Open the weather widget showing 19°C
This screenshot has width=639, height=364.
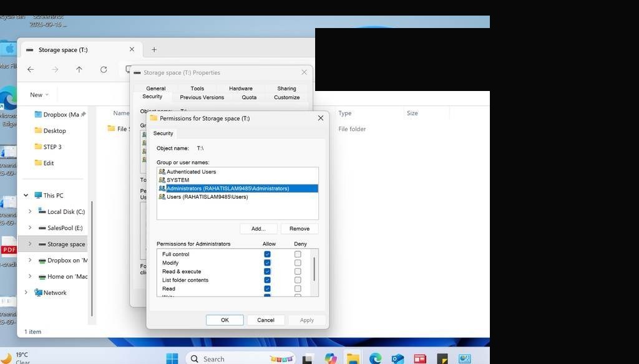(x=16, y=358)
